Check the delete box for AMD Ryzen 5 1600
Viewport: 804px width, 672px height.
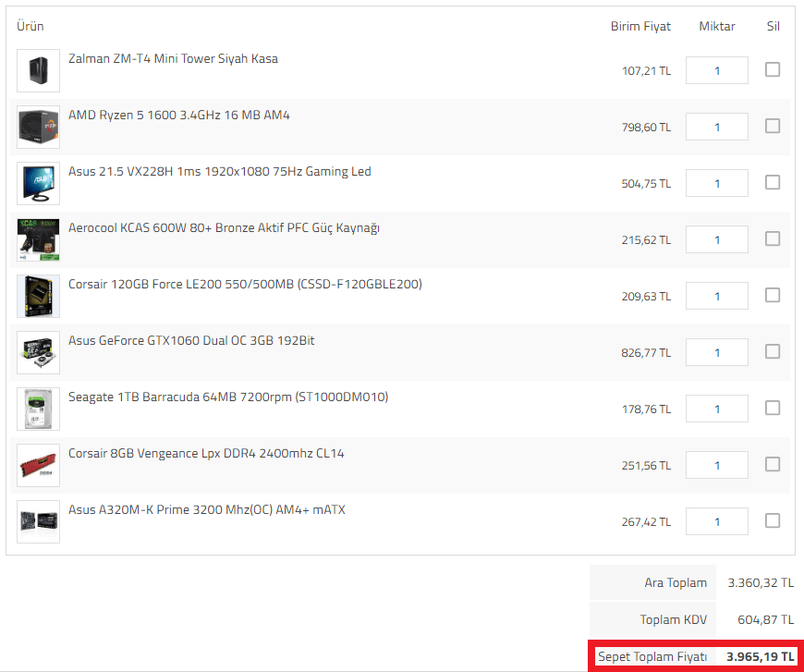(773, 126)
